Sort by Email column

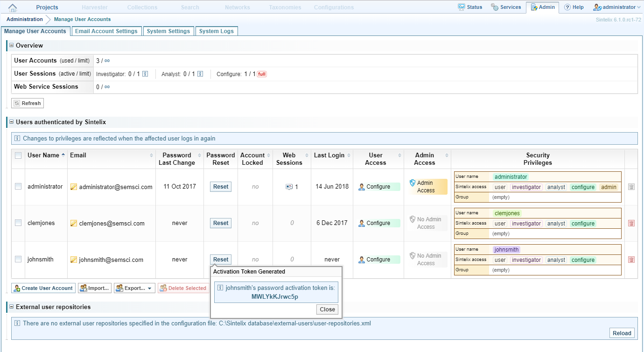112,155
